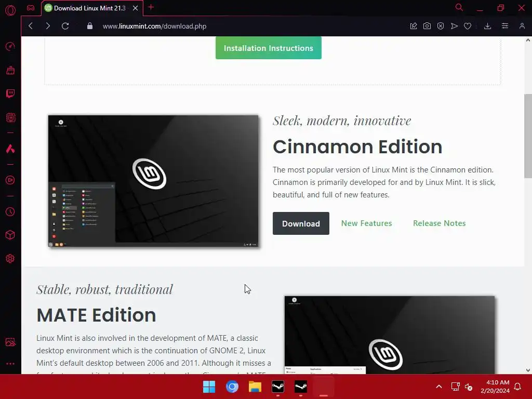Open Cinnamon New Features link
Image resolution: width=532 pixels, height=399 pixels.
(x=366, y=223)
